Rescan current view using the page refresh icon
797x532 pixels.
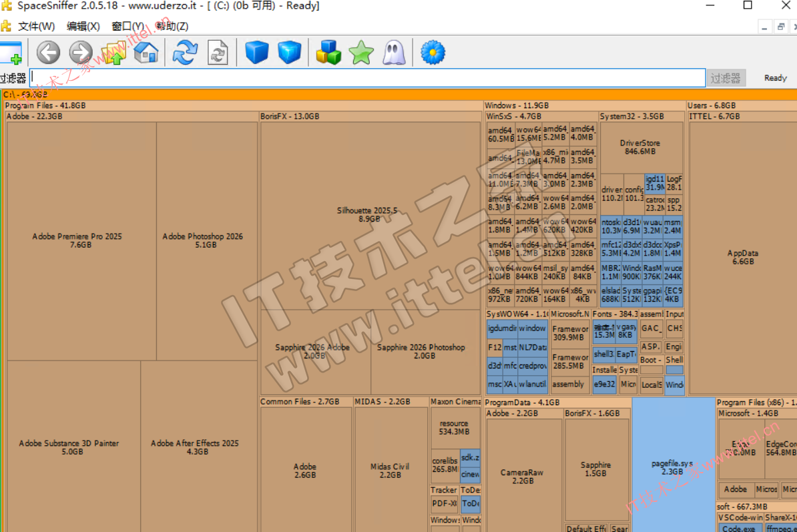pyautogui.click(x=218, y=52)
